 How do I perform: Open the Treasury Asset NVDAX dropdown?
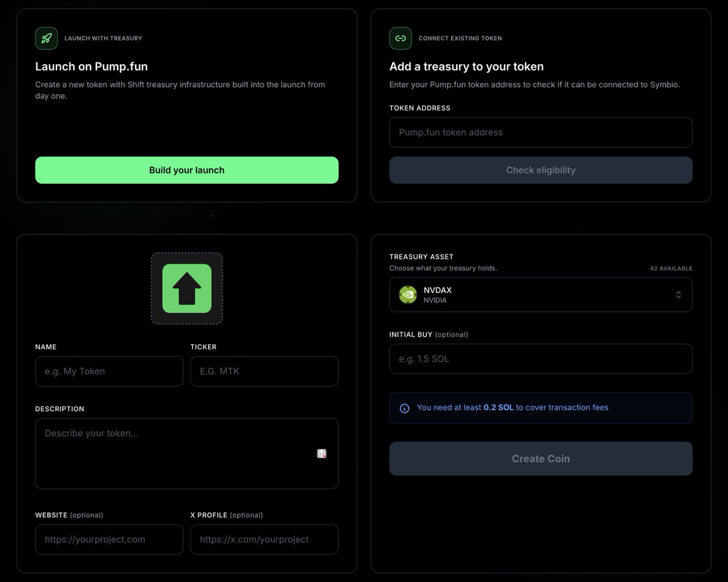[541, 295]
